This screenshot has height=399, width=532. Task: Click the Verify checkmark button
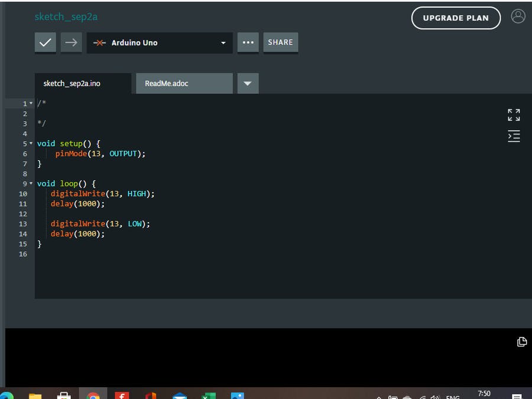46,43
